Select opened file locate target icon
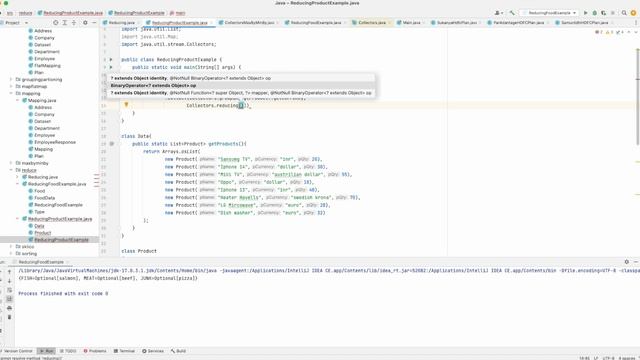Screen dimensions: 640x360 point(56,23)
